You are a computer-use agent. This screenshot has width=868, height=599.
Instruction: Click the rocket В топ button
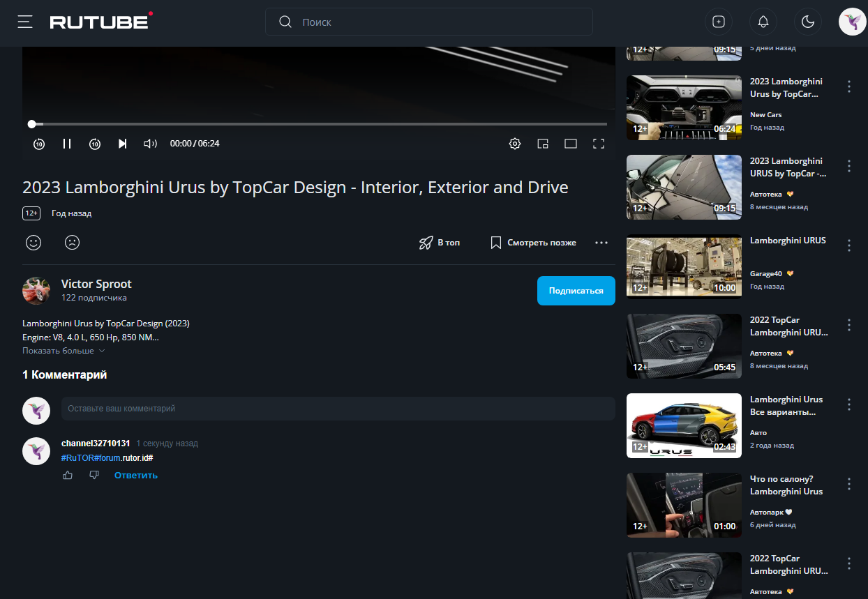click(x=440, y=243)
